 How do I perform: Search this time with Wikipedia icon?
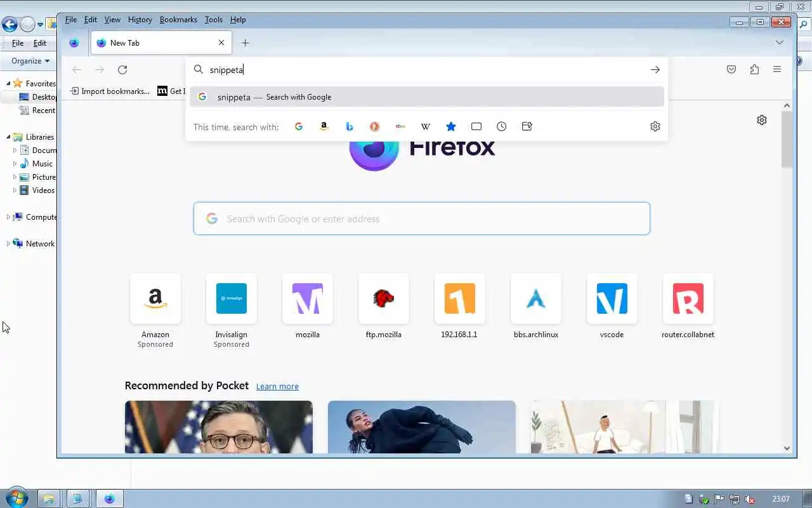coord(426,126)
